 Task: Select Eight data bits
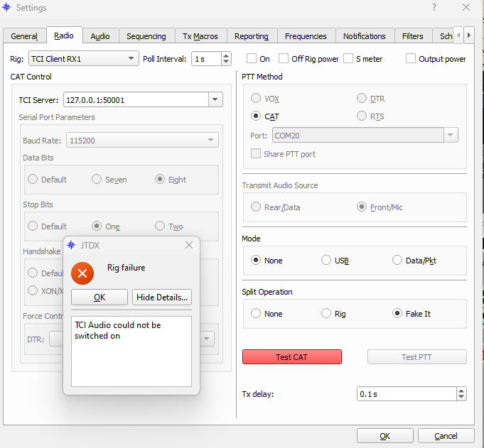click(x=160, y=179)
